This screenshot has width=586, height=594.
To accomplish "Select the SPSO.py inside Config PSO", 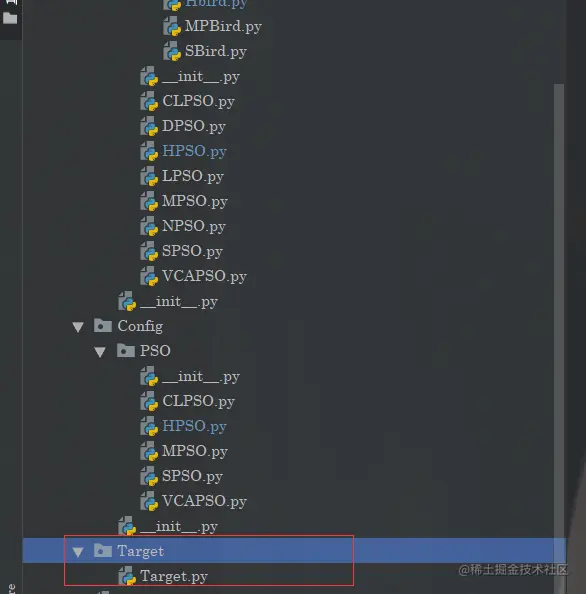I will point(192,477).
